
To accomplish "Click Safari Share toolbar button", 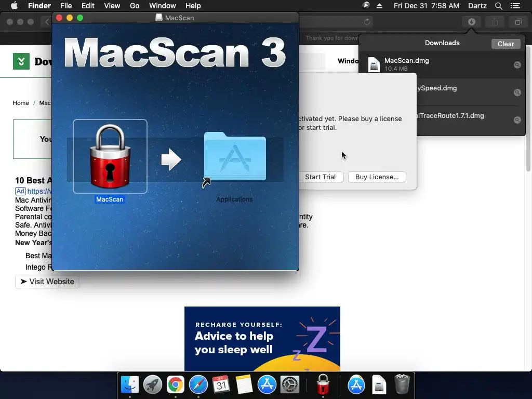I will pyautogui.click(x=495, y=22).
